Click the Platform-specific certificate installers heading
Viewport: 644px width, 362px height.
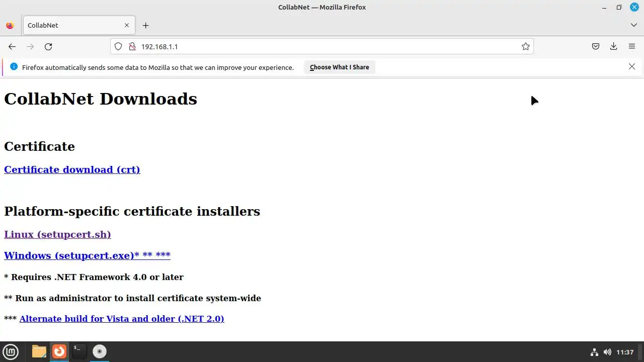pos(132,211)
